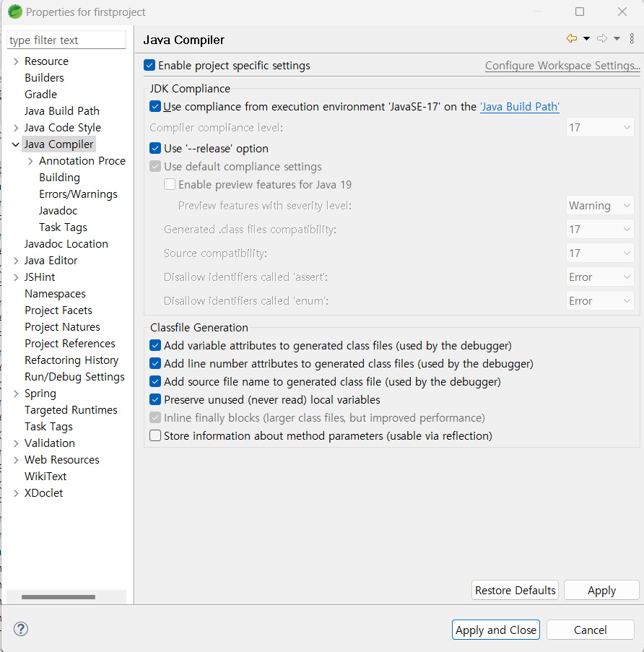Image resolution: width=644 pixels, height=652 pixels.
Task: Select Builders in the properties tree
Action: click(44, 78)
